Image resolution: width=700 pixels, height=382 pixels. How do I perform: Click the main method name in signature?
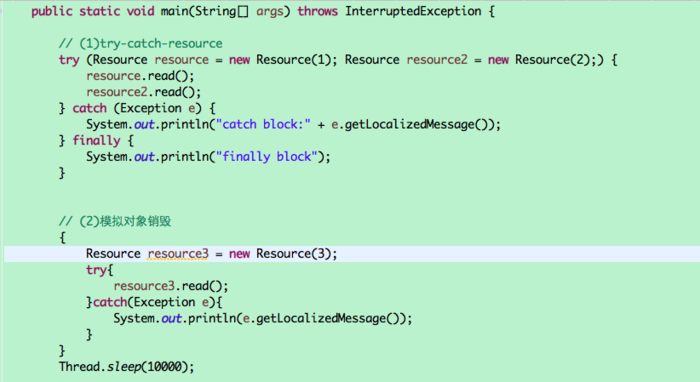175,11
